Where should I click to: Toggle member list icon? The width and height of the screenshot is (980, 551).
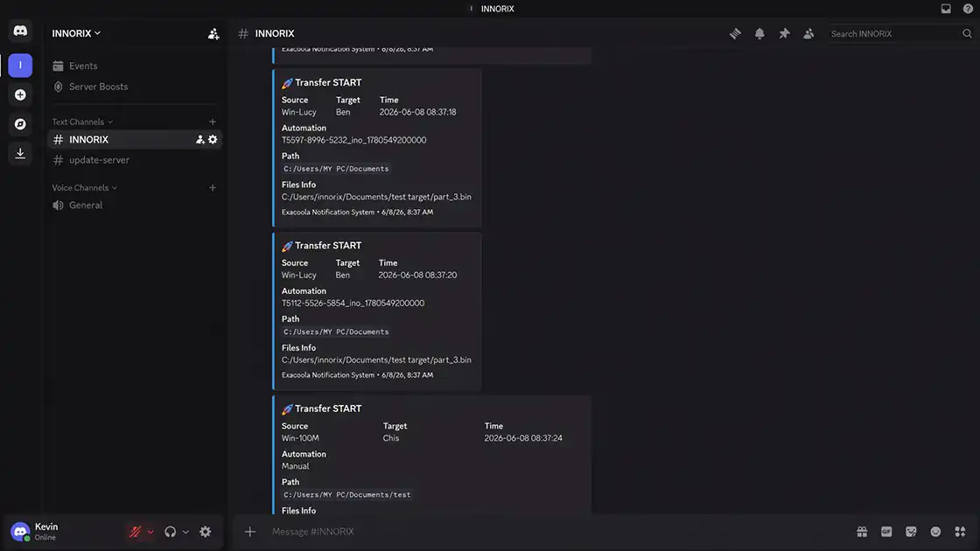pos(808,34)
